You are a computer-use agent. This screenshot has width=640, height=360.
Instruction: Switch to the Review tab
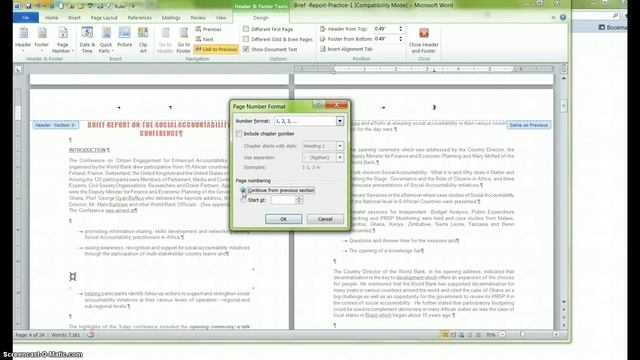[x=198, y=18]
